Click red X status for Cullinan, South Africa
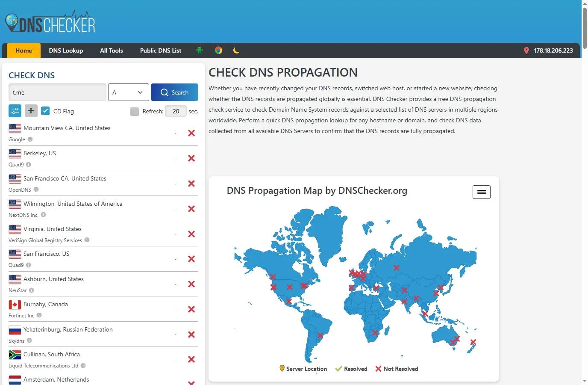Viewport: 588px width, 385px height. (191, 359)
